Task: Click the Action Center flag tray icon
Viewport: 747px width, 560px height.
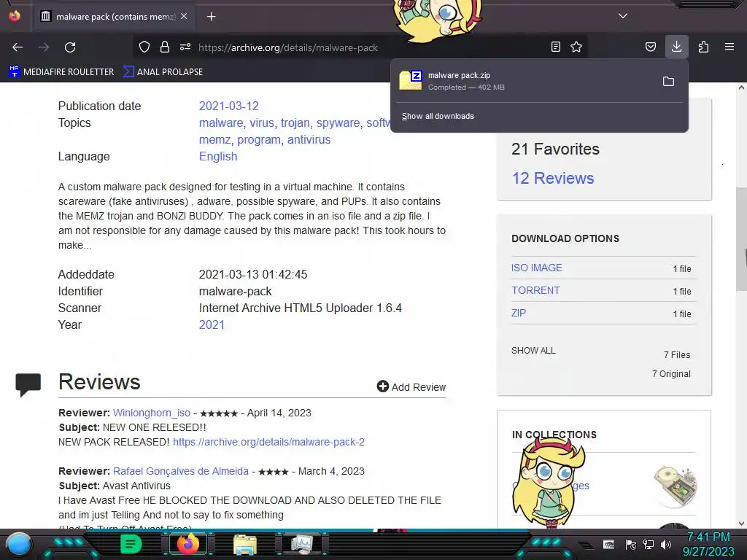Action: point(631,544)
